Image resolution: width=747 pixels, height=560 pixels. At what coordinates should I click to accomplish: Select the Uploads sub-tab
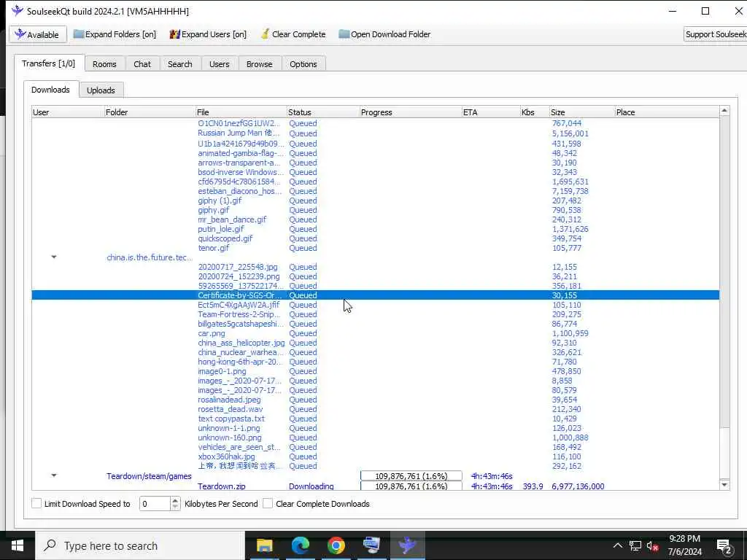[101, 90]
